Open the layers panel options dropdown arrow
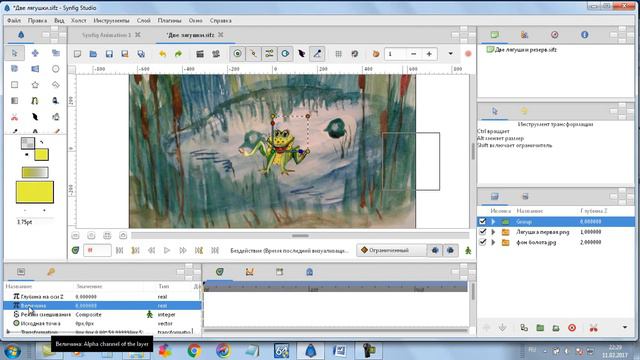Screen dimensions: 640x360 (625, 327)
